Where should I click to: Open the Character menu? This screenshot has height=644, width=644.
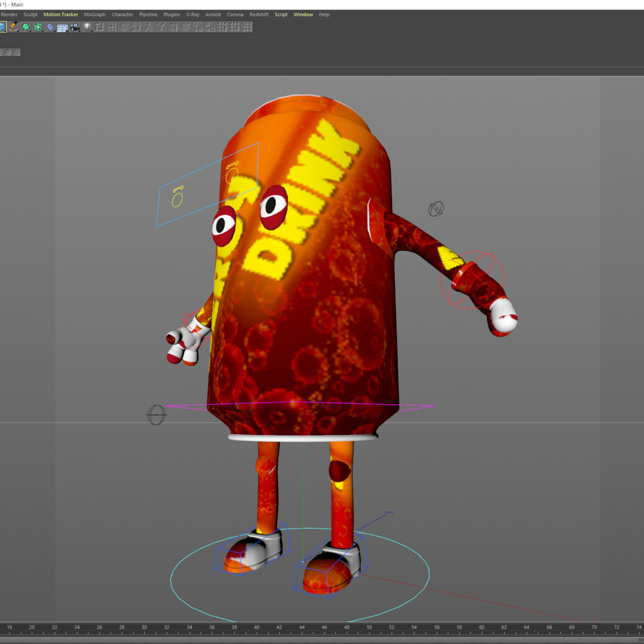(x=122, y=14)
